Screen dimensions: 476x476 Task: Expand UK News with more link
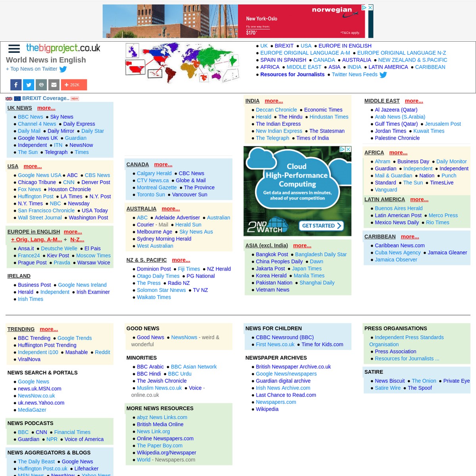pos(46,108)
